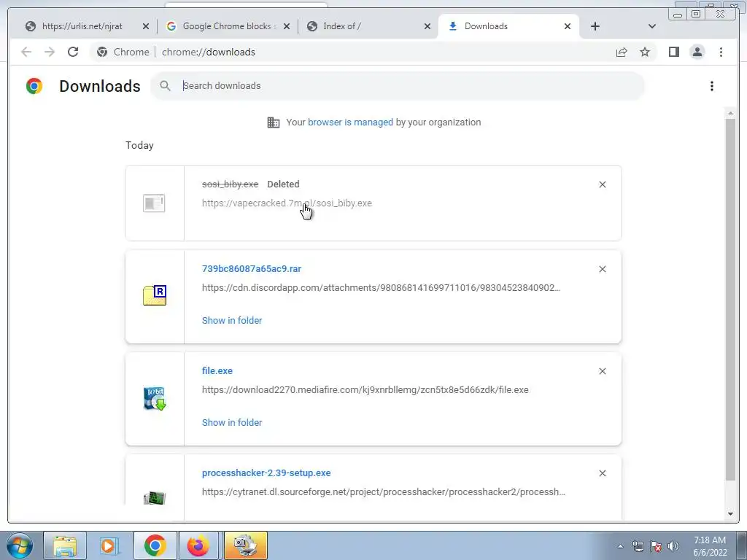Click the magnifier search icon
This screenshot has height=560, width=747.
(x=166, y=86)
